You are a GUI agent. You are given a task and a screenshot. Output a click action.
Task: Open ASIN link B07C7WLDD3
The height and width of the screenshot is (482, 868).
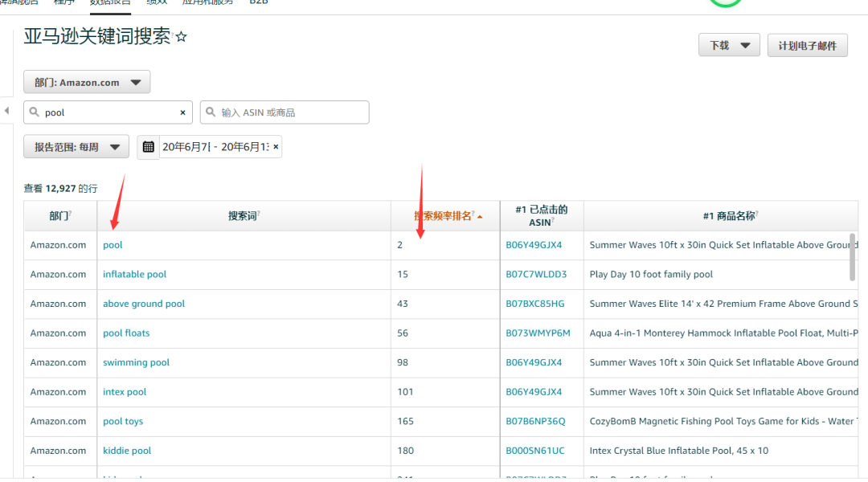click(x=536, y=275)
